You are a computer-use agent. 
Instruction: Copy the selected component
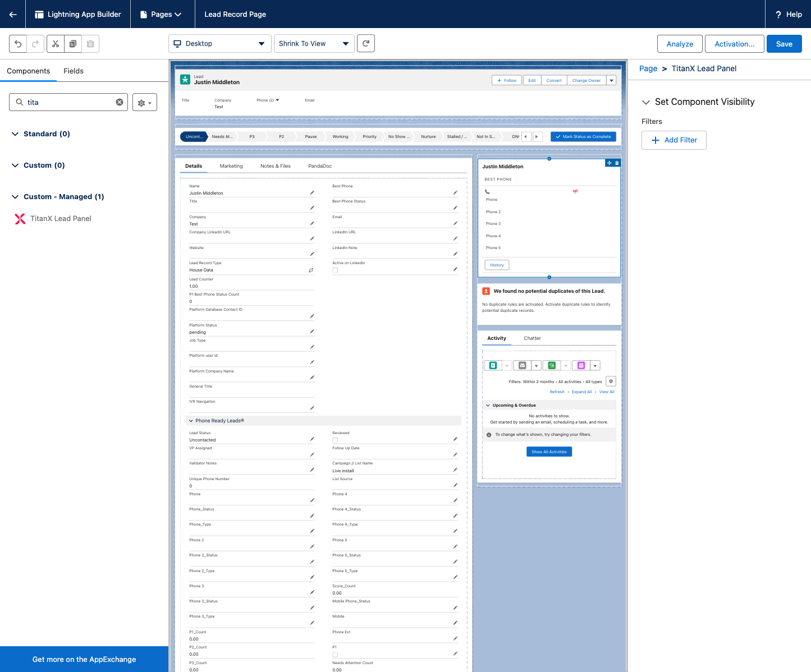pos(73,44)
